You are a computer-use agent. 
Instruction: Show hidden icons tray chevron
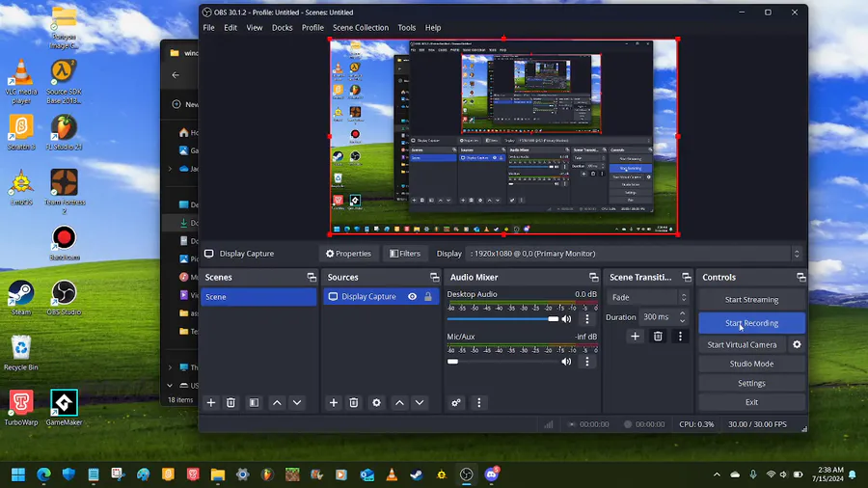[717, 474]
